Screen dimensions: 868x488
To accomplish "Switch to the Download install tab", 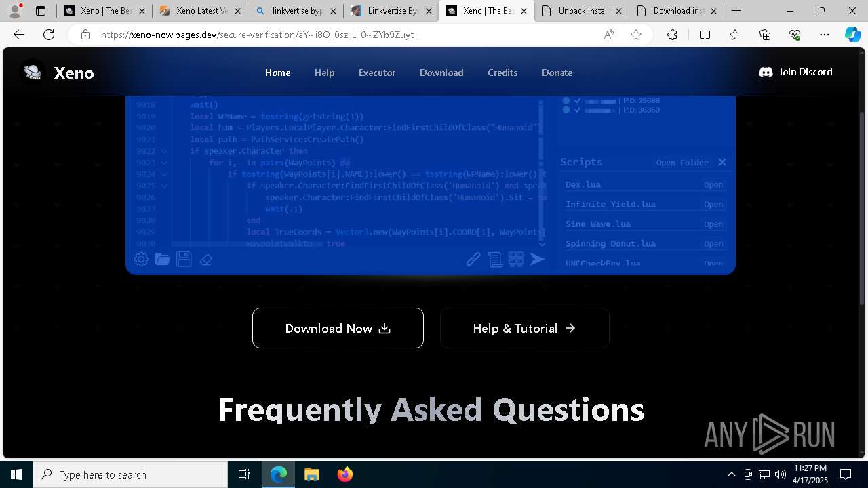I will pos(677,11).
